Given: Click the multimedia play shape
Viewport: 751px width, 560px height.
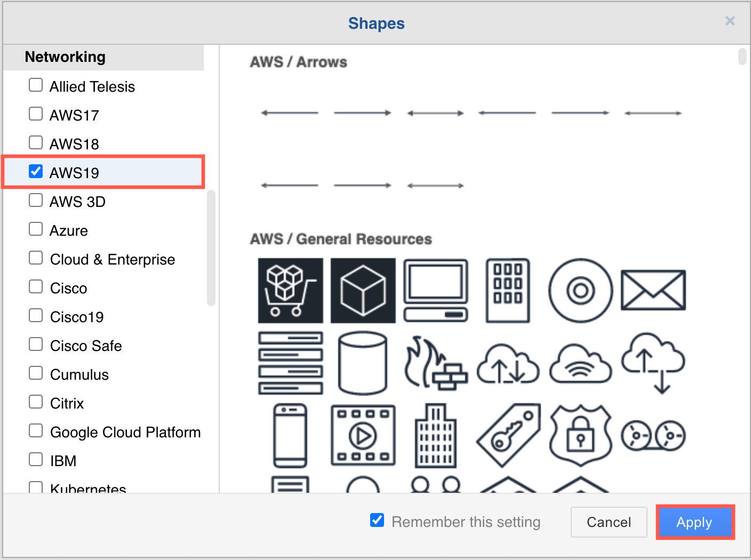Looking at the screenshot, I should point(363,435).
